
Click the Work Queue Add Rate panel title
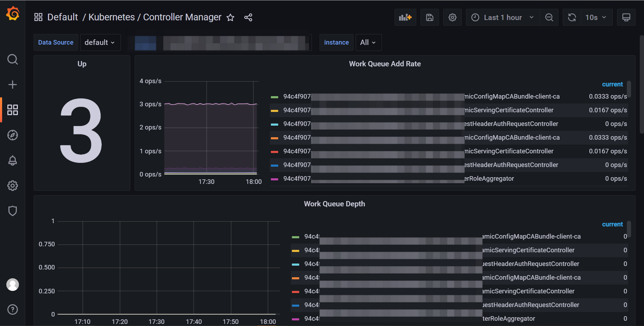pos(385,64)
